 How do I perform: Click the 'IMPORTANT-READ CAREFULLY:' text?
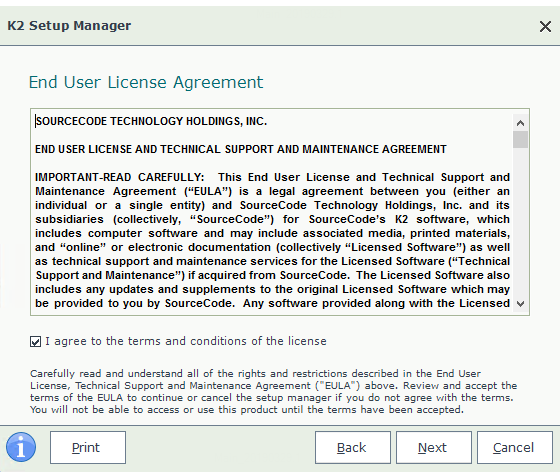click(x=120, y=177)
